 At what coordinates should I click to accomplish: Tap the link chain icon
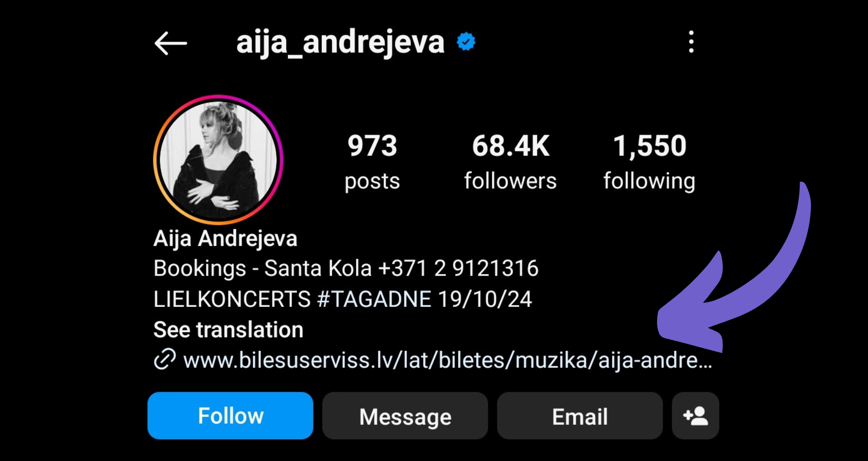pos(165,360)
